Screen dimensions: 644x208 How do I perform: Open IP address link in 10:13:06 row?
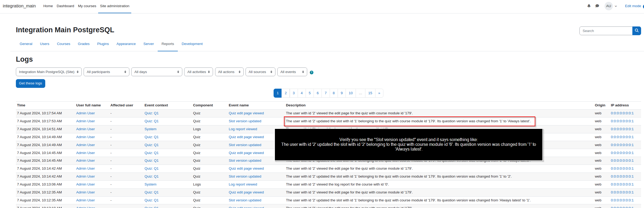click(622, 184)
